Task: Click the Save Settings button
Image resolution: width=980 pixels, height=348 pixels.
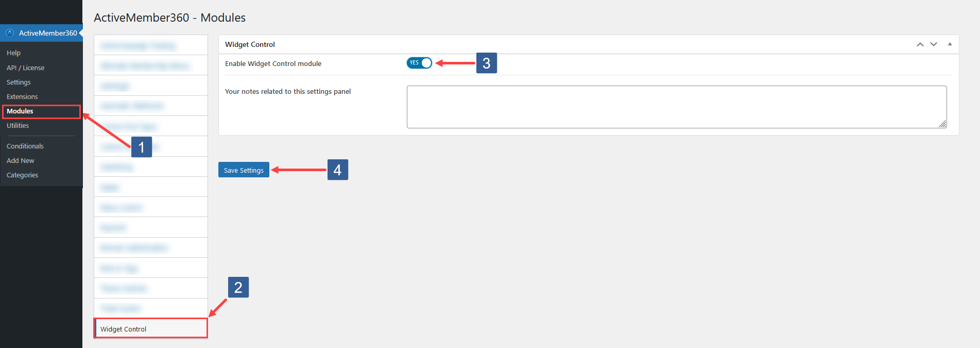Action: click(244, 170)
